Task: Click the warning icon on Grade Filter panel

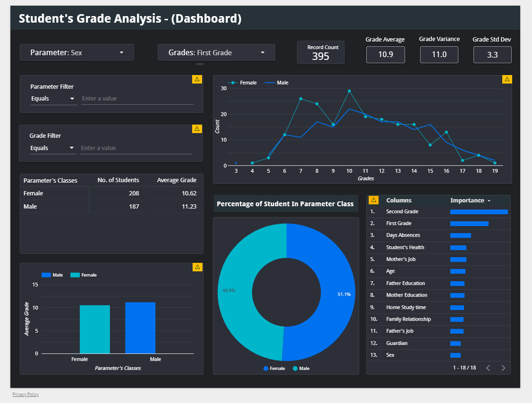Action: click(x=197, y=128)
